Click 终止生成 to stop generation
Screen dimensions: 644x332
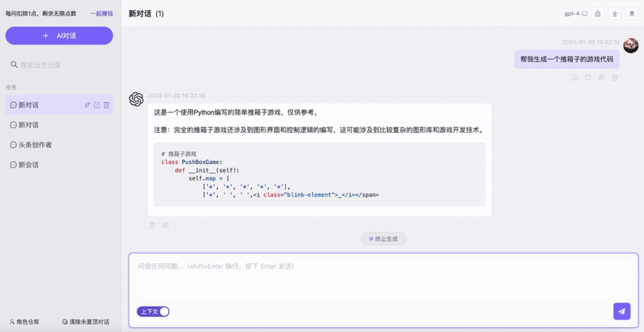[384, 239]
